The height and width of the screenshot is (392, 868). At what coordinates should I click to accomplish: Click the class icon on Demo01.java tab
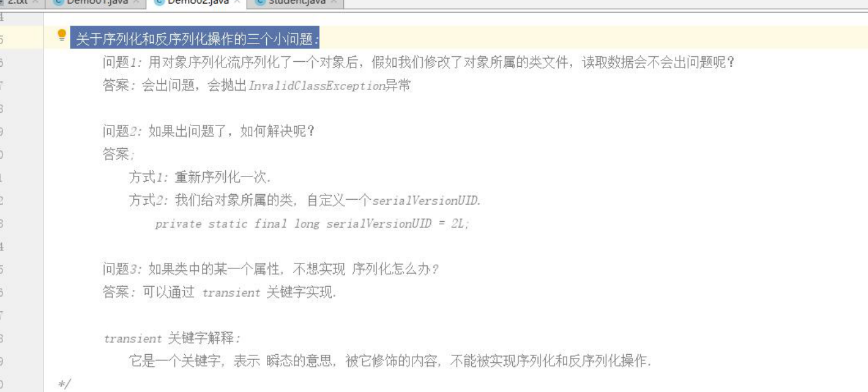point(58,2)
